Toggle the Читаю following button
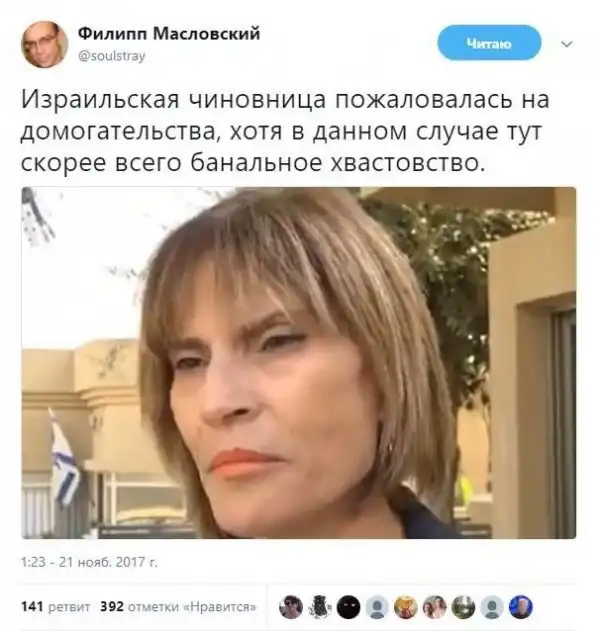This screenshot has height=631, width=600. pyautogui.click(x=489, y=43)
